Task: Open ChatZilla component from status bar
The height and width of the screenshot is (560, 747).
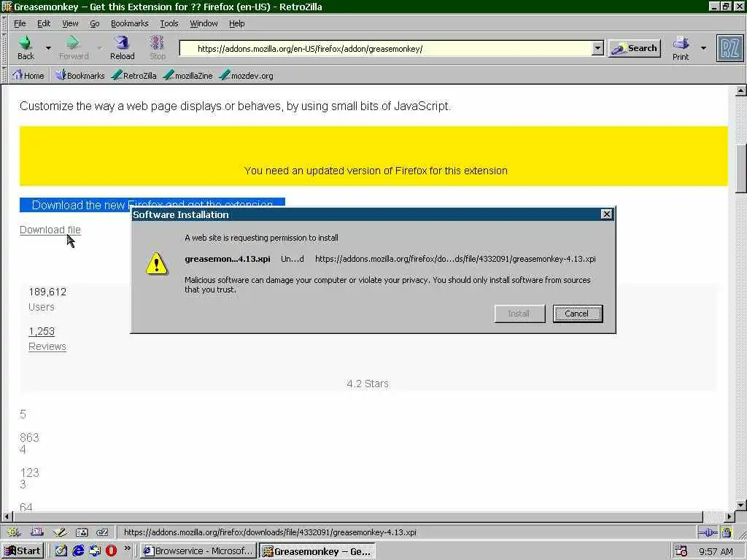Action: [x=102, y=532]
